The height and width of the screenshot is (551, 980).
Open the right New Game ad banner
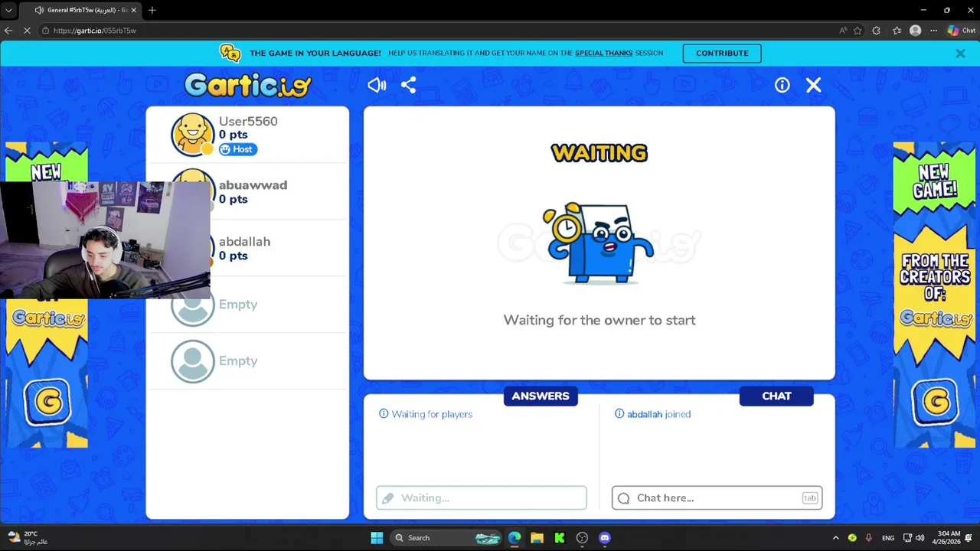click(x=934, y=295)
